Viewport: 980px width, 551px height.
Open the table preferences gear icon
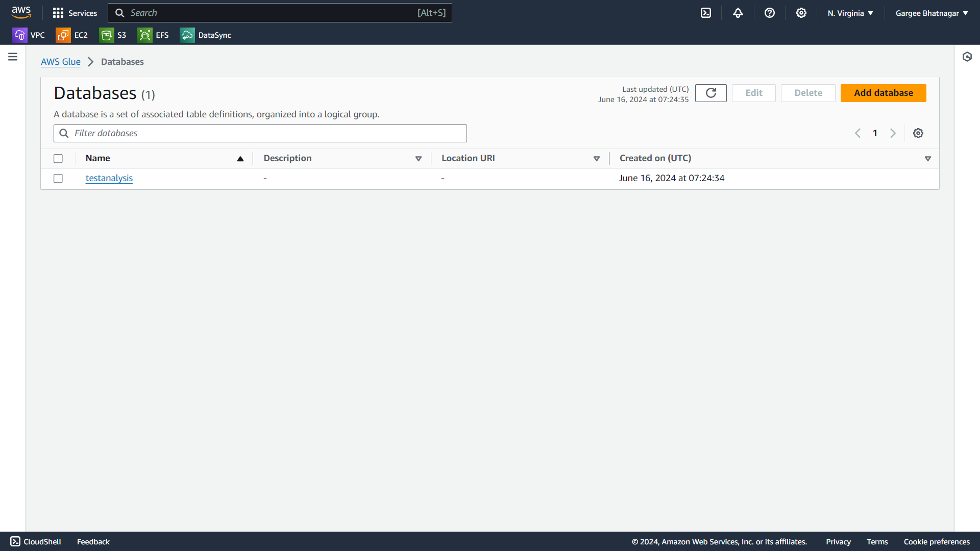tap(918, 133)
